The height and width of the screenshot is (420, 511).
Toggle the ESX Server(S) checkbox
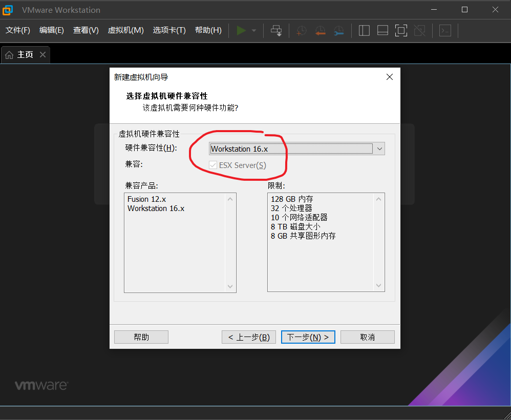tap(213, 165)
